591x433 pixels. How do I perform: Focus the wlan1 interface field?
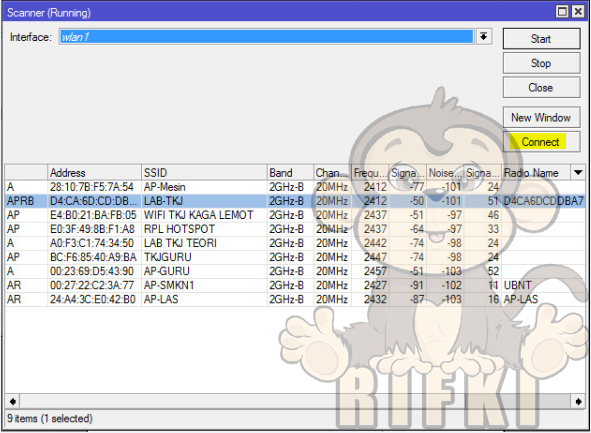pos(266,37)
